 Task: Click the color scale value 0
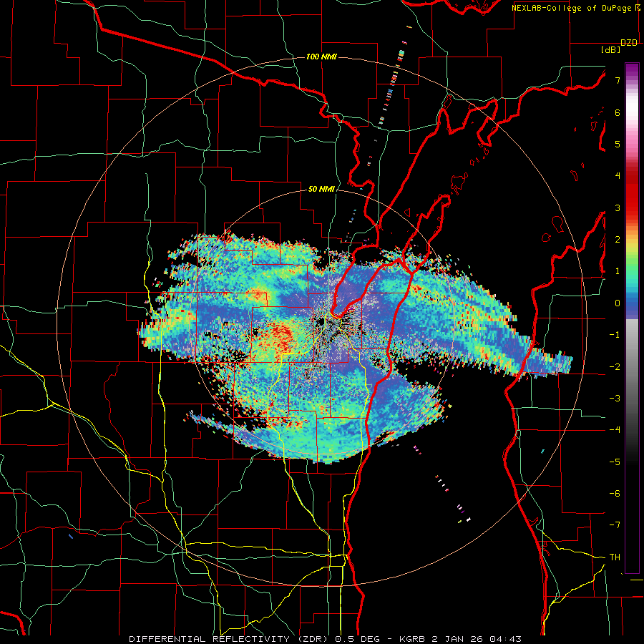tap(618, 303)
